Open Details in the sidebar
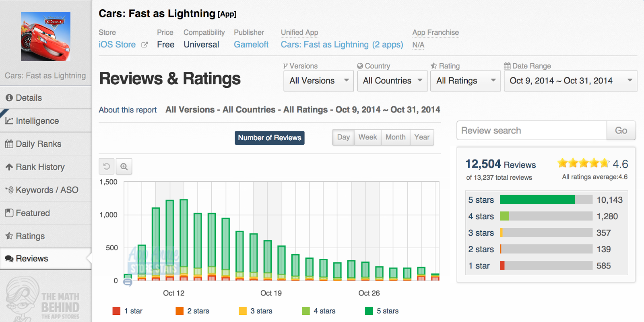The width and height of the screenshot is (644, 322). 29,98
